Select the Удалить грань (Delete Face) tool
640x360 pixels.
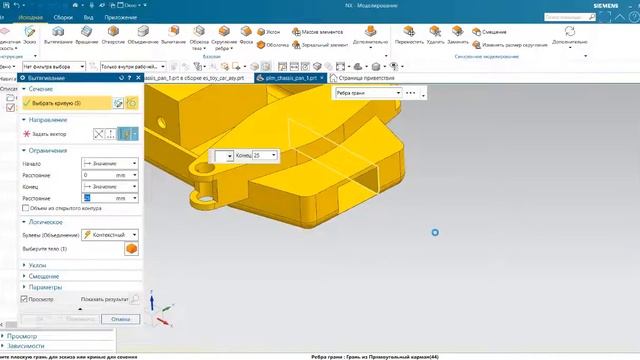point(435,35)
